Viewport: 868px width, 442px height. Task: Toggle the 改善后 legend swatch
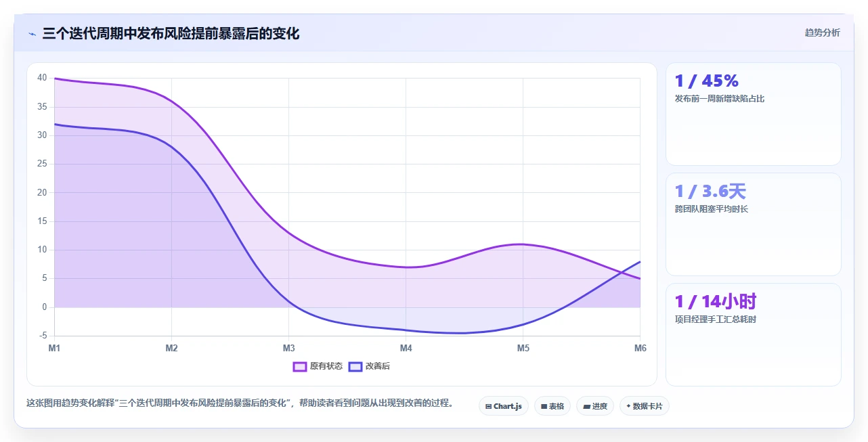click(x=355, y=367)
